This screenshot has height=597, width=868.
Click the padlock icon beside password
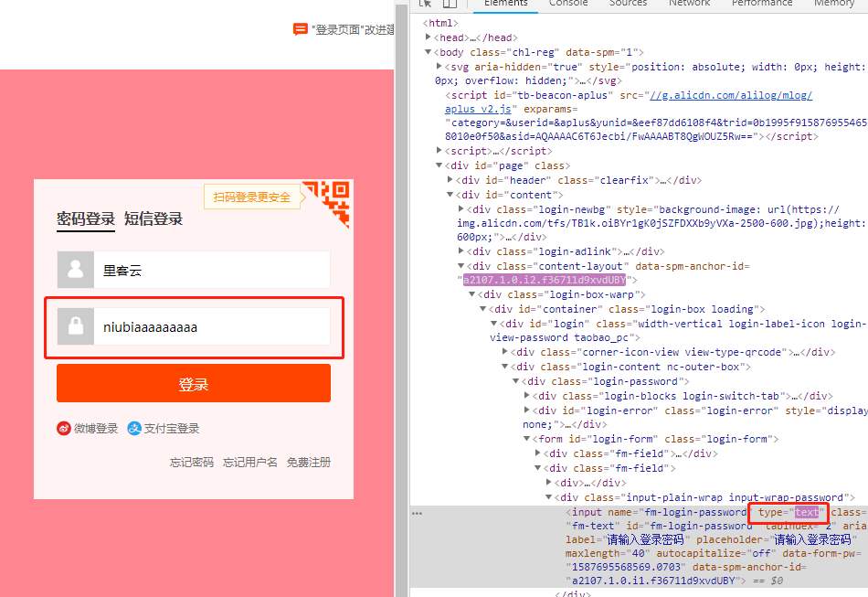[76, 326]
